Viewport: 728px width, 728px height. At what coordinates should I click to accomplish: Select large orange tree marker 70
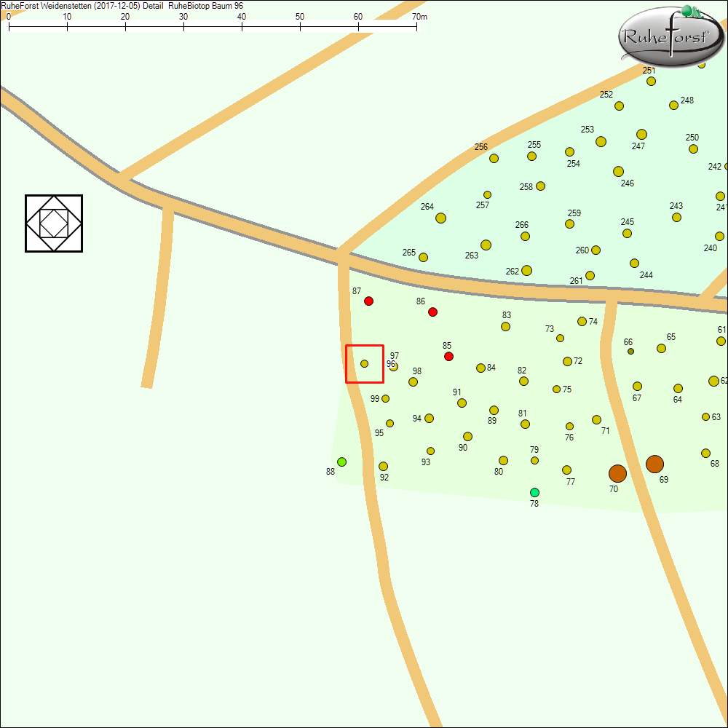coord(617,474)
